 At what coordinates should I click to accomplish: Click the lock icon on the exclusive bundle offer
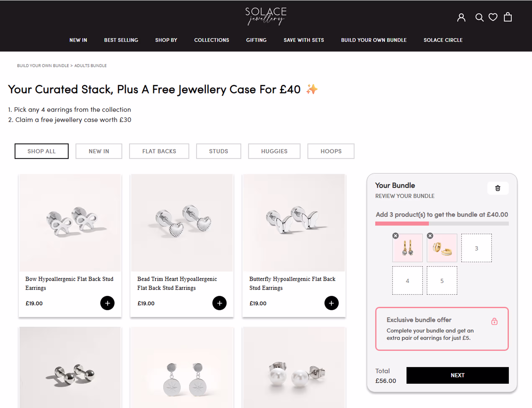pos(494,321)
